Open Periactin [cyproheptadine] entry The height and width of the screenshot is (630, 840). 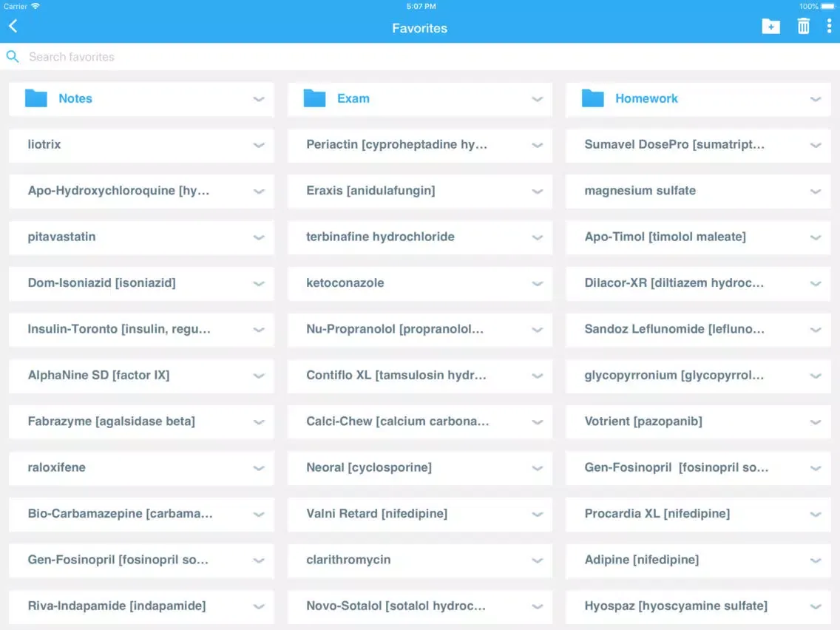419,145
